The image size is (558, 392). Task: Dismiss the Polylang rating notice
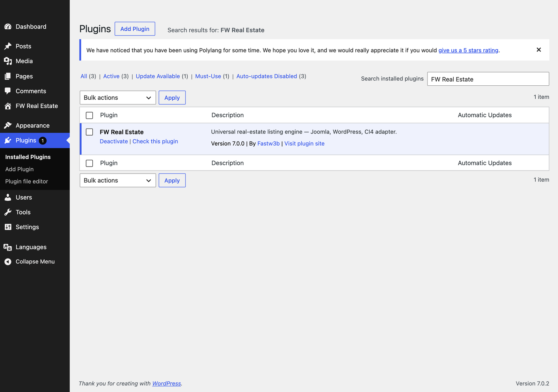point(539,50)
